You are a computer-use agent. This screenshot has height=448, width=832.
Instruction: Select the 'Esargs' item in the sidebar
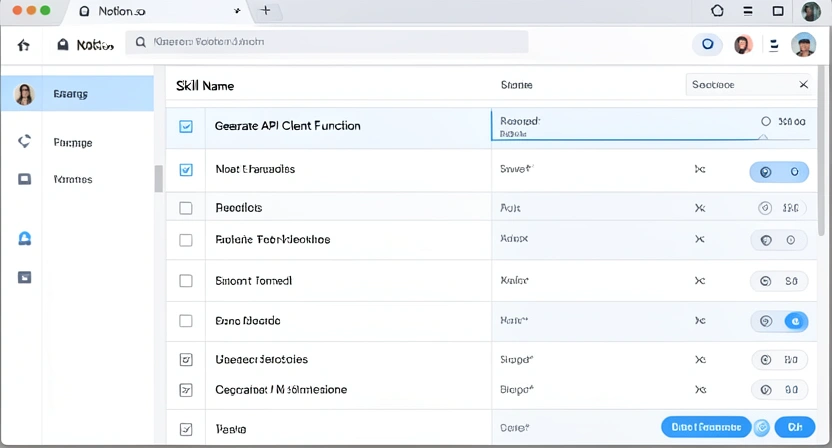coord(77,94)
